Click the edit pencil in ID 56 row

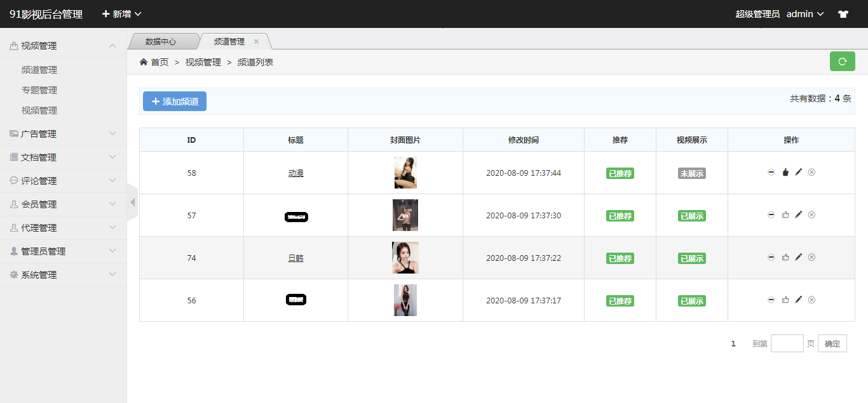(x=799, y=300)
